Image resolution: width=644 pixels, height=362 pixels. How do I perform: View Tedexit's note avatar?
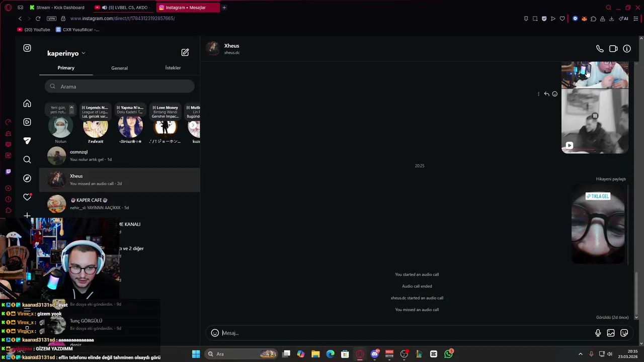95,125
